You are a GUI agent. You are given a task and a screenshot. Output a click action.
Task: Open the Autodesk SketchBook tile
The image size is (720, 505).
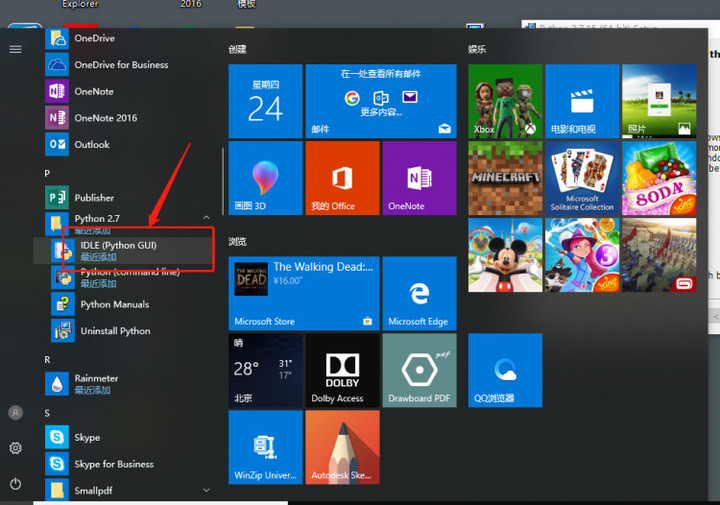pyautogui.click(x=342, y=447)
